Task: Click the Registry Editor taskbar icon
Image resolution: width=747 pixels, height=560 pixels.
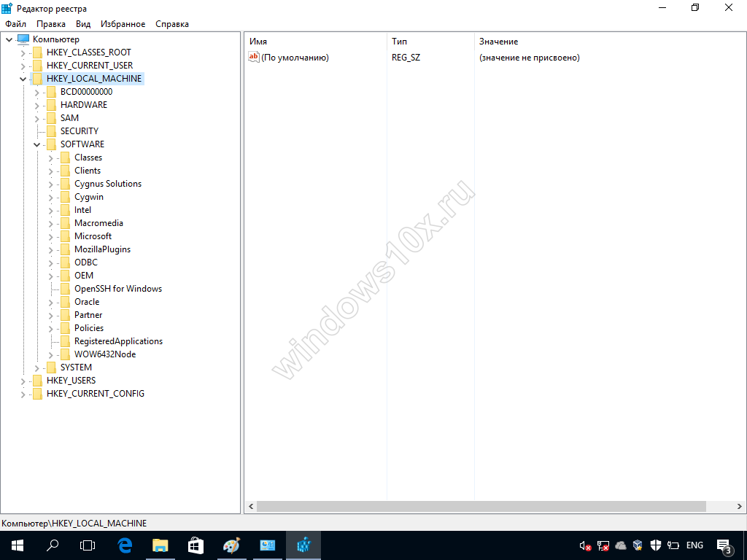Action: coord(303,545)
